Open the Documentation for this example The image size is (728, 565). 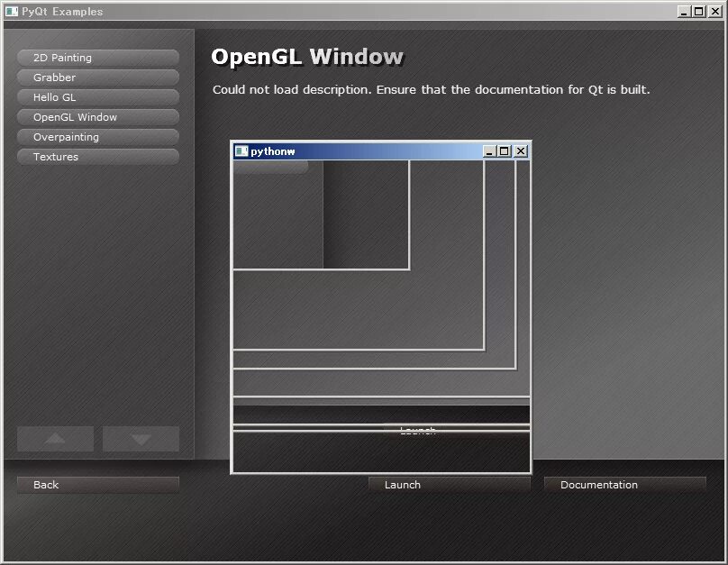pos(625,485)
